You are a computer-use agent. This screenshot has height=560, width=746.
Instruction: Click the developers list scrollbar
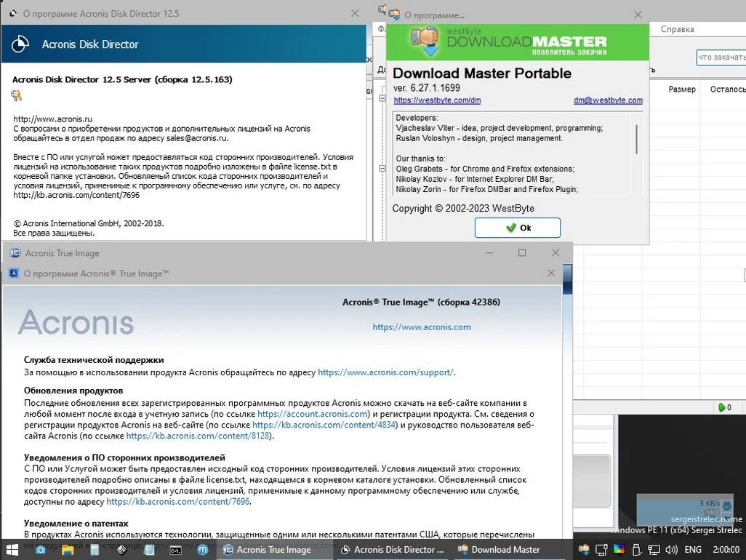[x=637, y=138]
